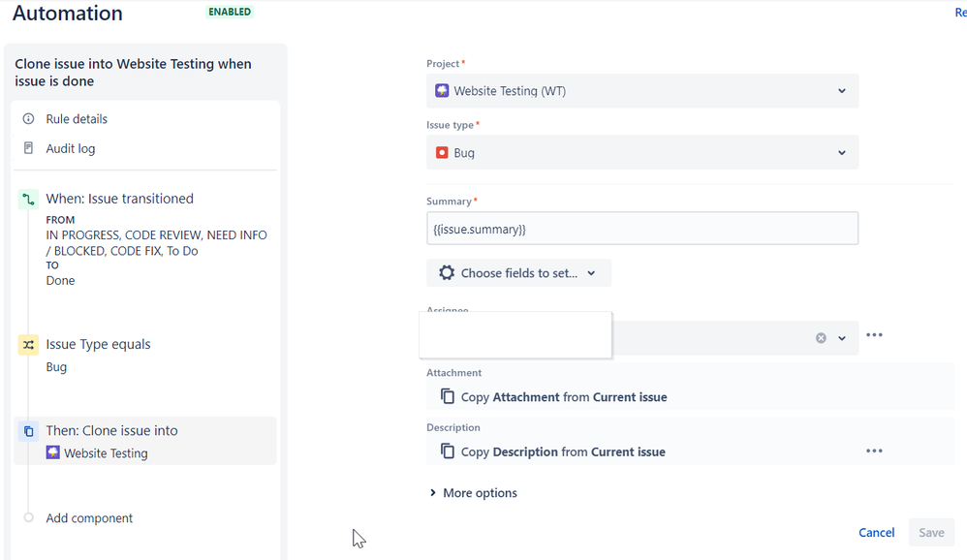The image size is (967, 560).
Task: Select Then: Clone issue into component
Action: [145, 441]
